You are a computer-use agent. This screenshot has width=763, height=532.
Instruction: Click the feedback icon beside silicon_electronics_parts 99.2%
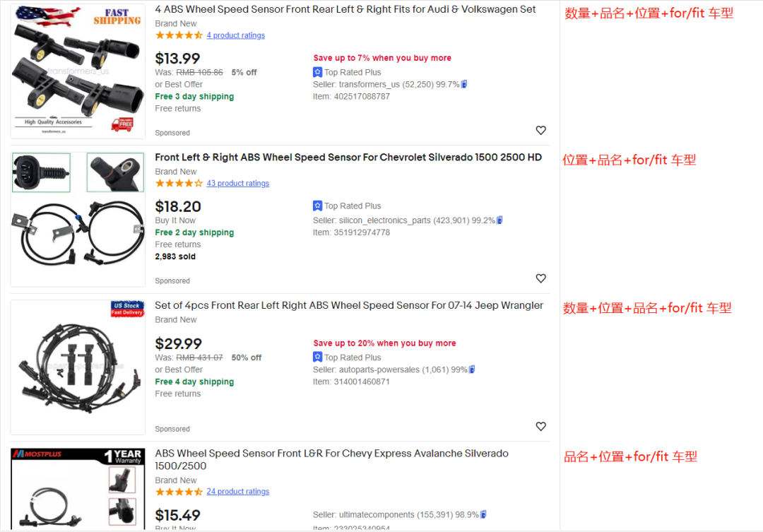click(500, 220)
